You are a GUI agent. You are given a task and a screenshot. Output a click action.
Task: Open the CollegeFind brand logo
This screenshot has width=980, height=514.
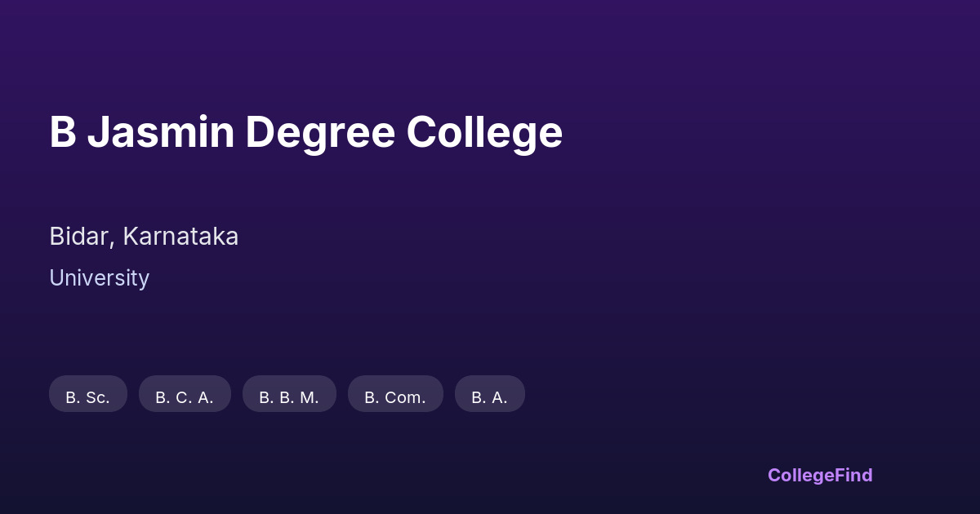click(820, 475)
